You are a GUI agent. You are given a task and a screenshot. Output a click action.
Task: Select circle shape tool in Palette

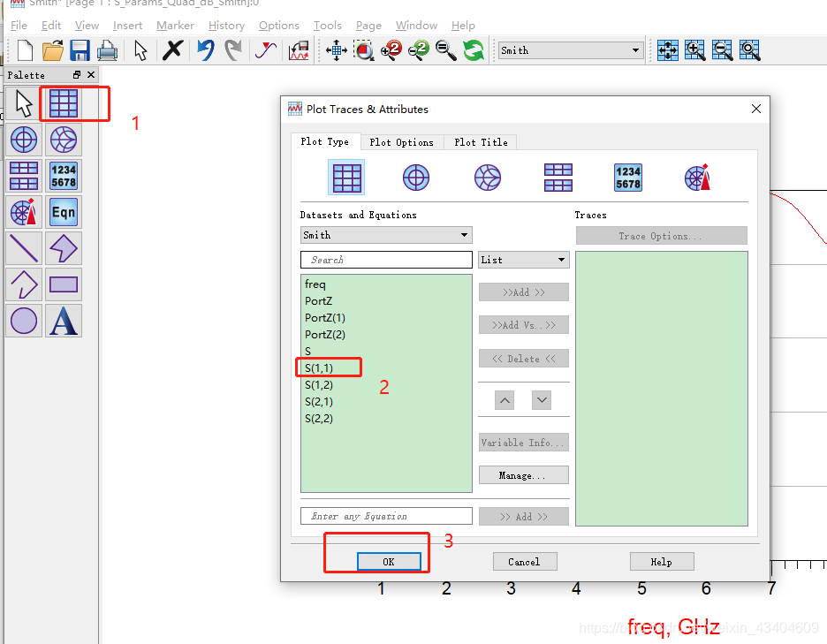click(x=24, y=321)
